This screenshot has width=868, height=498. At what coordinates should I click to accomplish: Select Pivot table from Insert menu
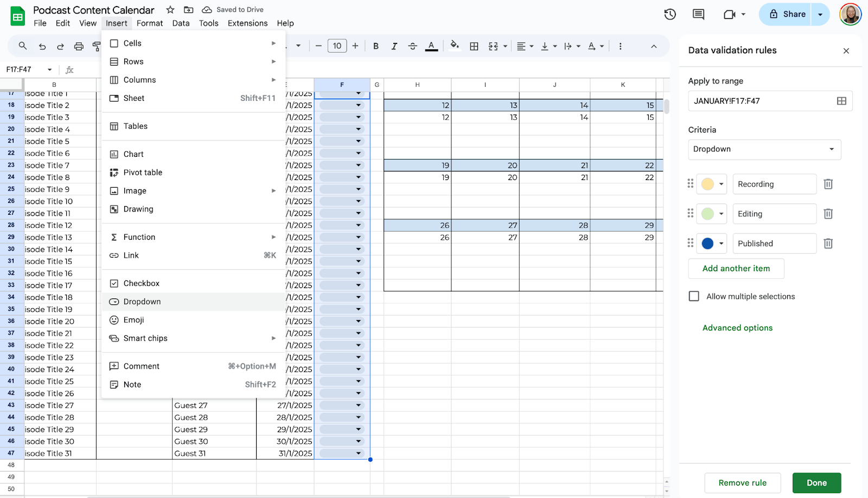(x=143, y=172)
